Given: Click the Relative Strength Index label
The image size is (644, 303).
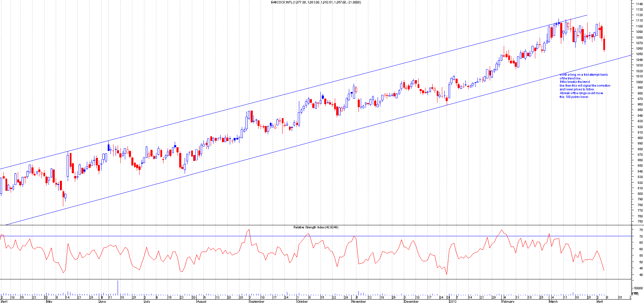Looking at the screenshot, I should 316,227.
